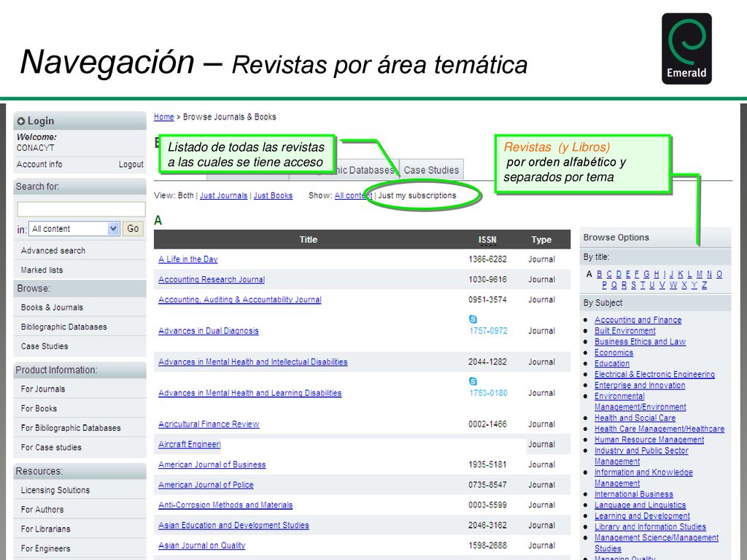Follow the Home breadcrumb link
747x560 pixels.
164,117
